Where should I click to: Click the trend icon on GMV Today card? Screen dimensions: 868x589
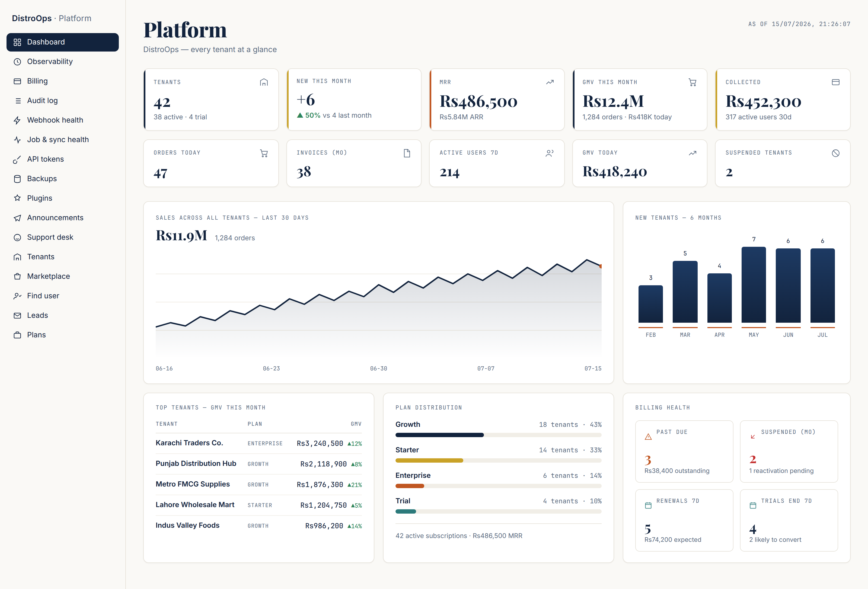coord(693,153)
